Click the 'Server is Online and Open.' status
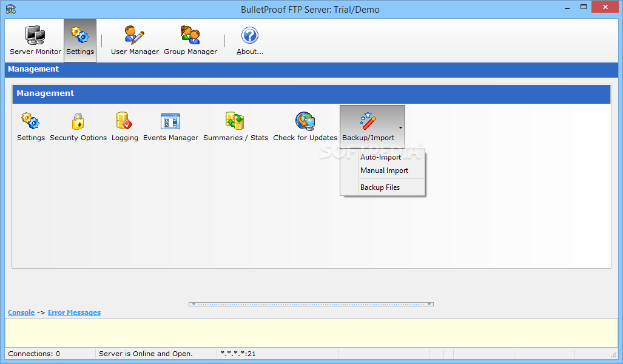 tap(146, 354)
